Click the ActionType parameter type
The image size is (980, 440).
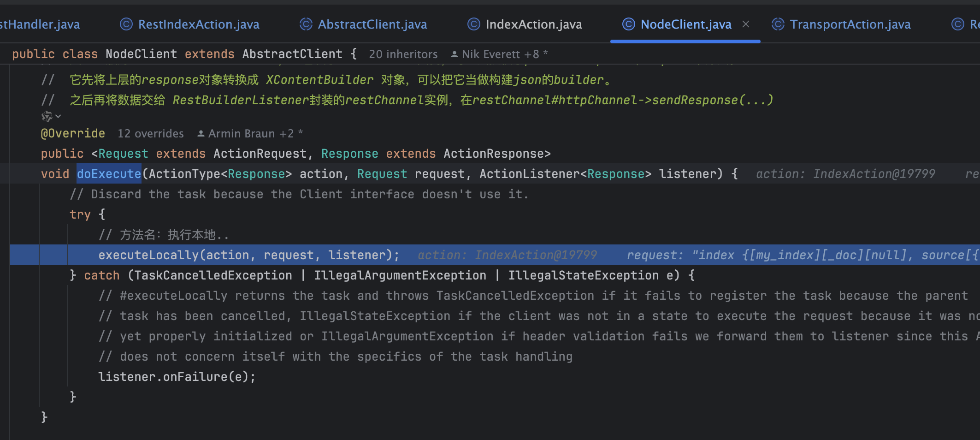point(184,174)
